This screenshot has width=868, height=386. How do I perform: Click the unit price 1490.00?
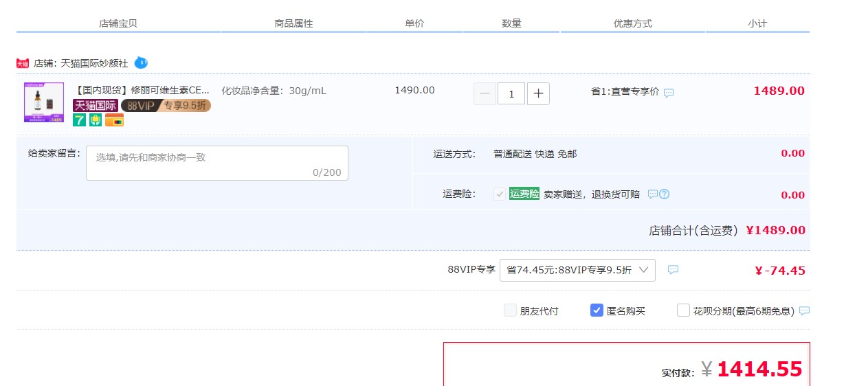(414, 90)
